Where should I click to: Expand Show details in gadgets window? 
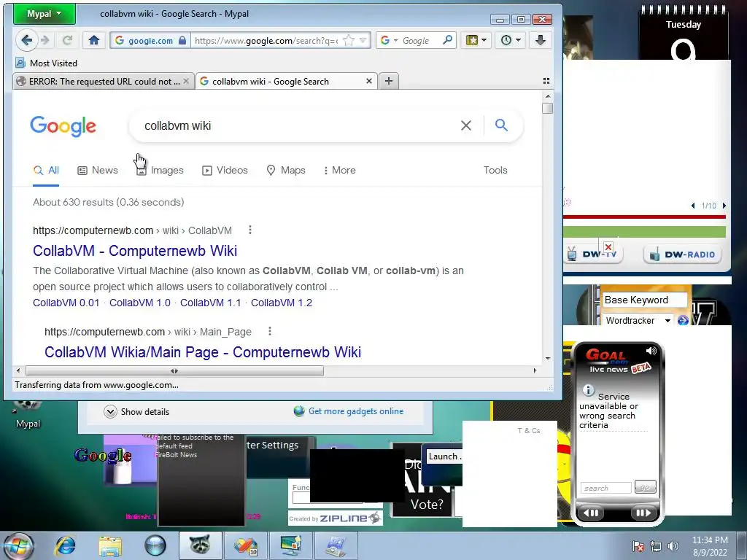pyautogui.click(x=136, y=412)
